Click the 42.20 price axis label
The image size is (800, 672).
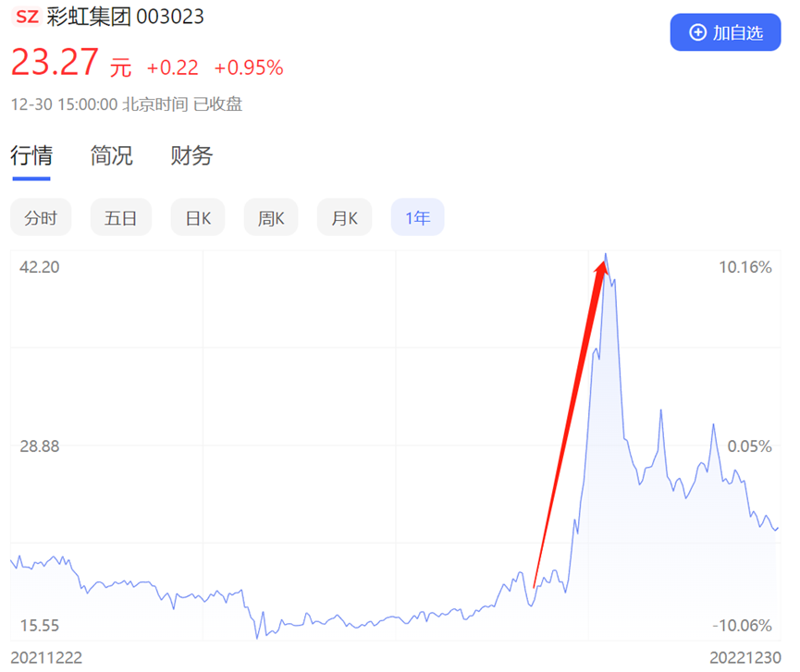[x=39, y=266]
